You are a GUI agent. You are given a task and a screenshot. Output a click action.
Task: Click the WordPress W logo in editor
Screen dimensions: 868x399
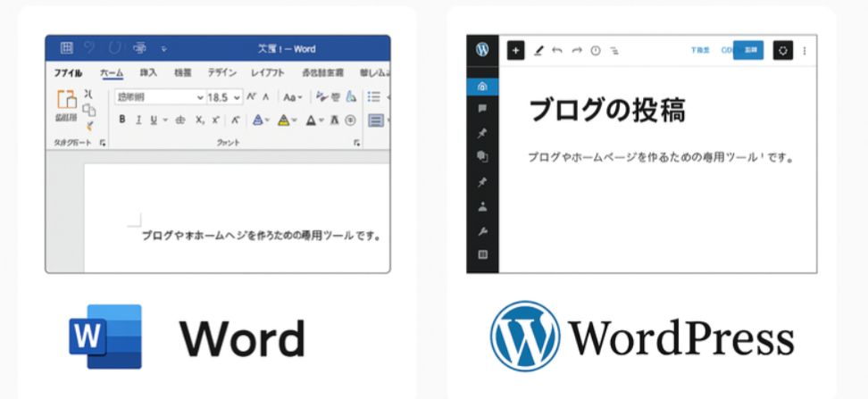pos(482,50)
